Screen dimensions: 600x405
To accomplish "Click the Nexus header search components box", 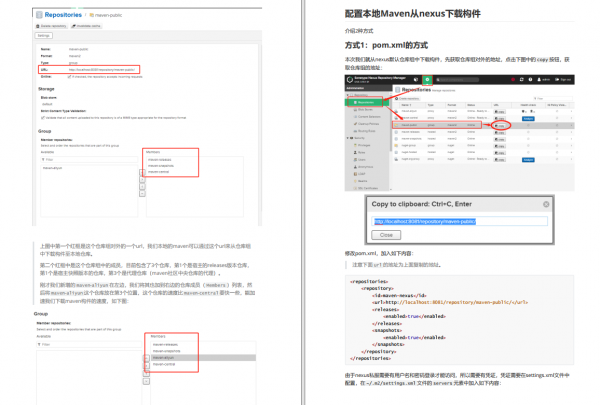I will (458, 80).
